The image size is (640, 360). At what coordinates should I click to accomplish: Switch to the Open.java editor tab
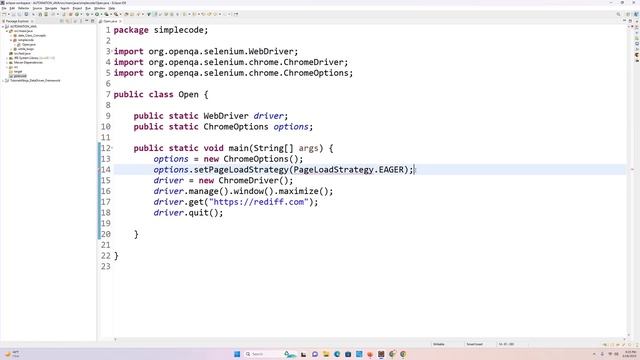point(110,21)
